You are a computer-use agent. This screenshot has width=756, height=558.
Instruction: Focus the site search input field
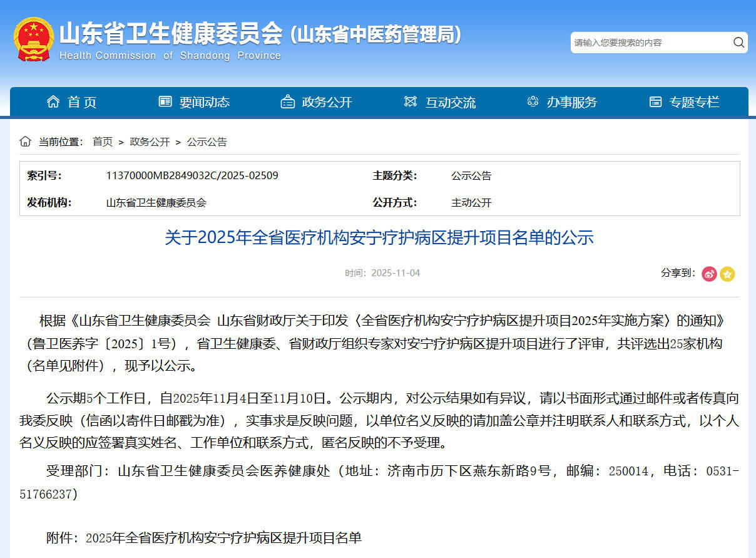[x=651, y=43]
